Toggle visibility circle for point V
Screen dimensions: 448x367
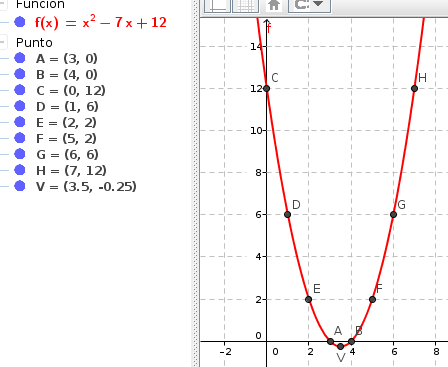point(20,186)
